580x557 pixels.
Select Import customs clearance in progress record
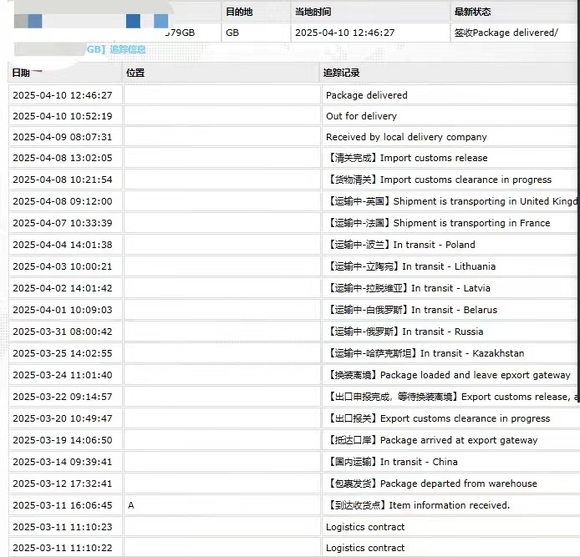click(x=439, y=179)
